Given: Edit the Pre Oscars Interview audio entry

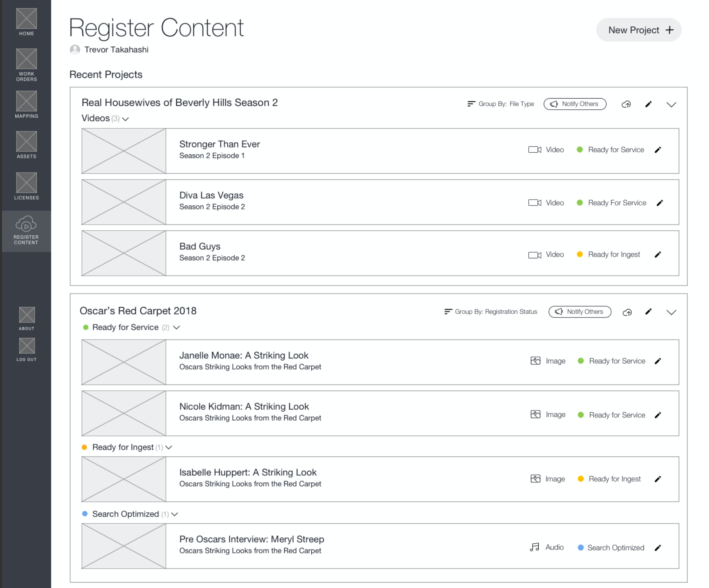Looking at the screenshot, I should (x=658, y=548).
